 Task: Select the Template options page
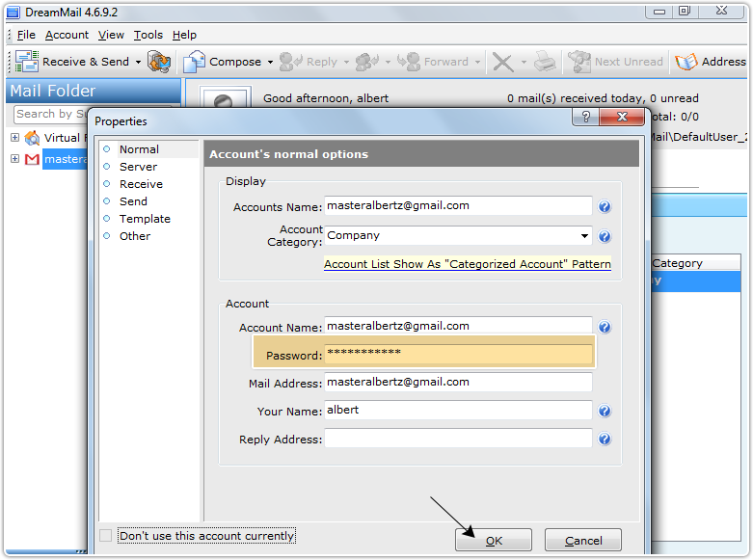click(145, 219)
